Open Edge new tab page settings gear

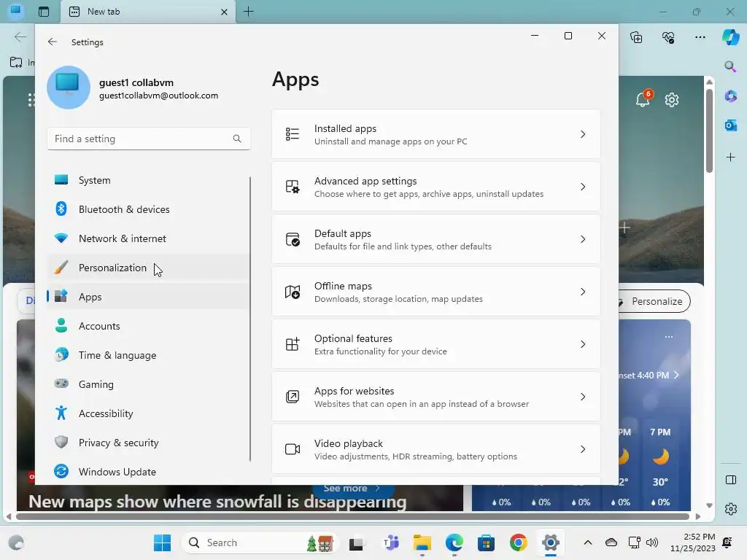[x=672, y=100]
